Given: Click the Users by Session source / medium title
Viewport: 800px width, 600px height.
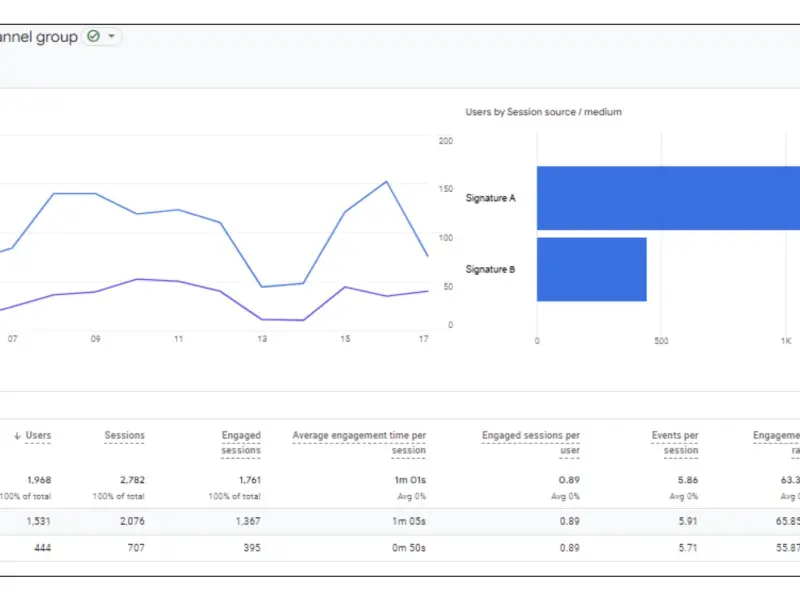Looking at the screenshot, I should point(543,112).
